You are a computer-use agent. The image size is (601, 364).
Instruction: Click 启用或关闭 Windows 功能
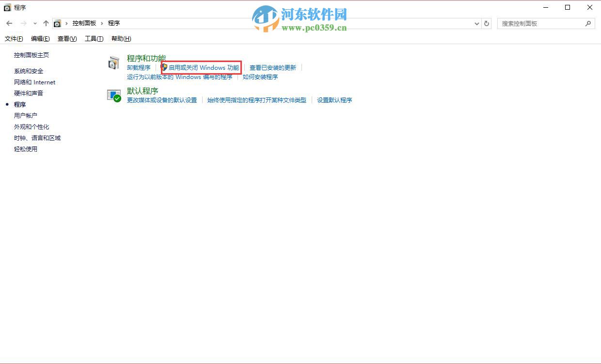204,67
